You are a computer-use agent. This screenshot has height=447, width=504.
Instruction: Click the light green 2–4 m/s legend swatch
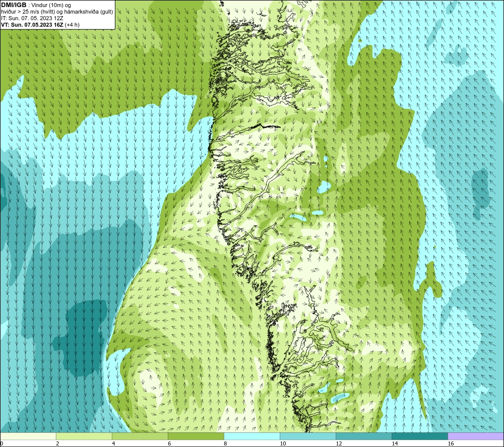coord(84,436)
